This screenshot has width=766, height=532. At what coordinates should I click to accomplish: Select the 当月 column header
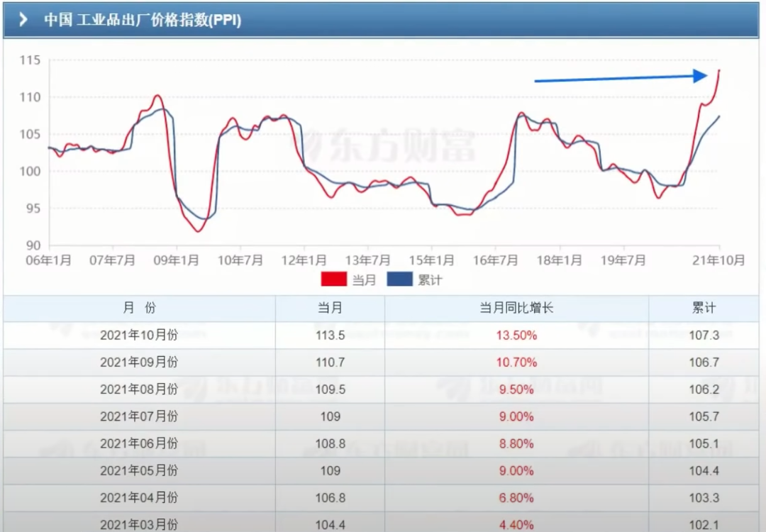click(x=328, y=308)
